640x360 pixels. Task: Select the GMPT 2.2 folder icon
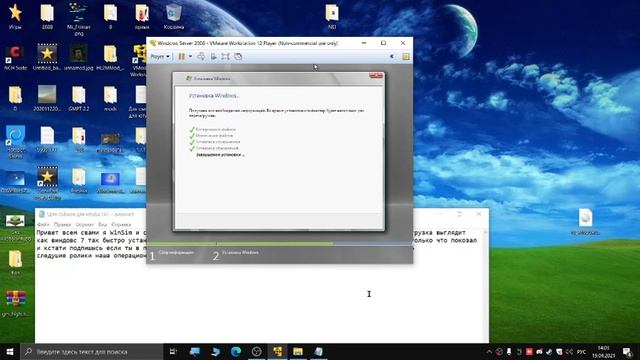point(79,98)
